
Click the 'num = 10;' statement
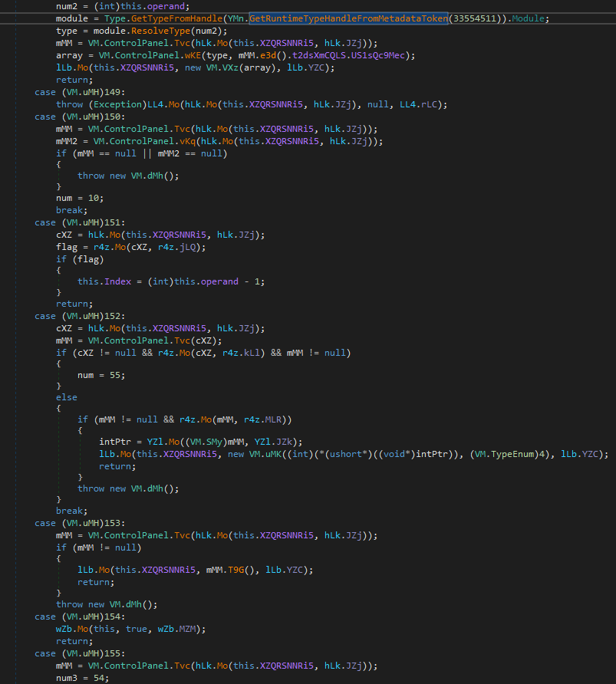click(x=80, y=198)
